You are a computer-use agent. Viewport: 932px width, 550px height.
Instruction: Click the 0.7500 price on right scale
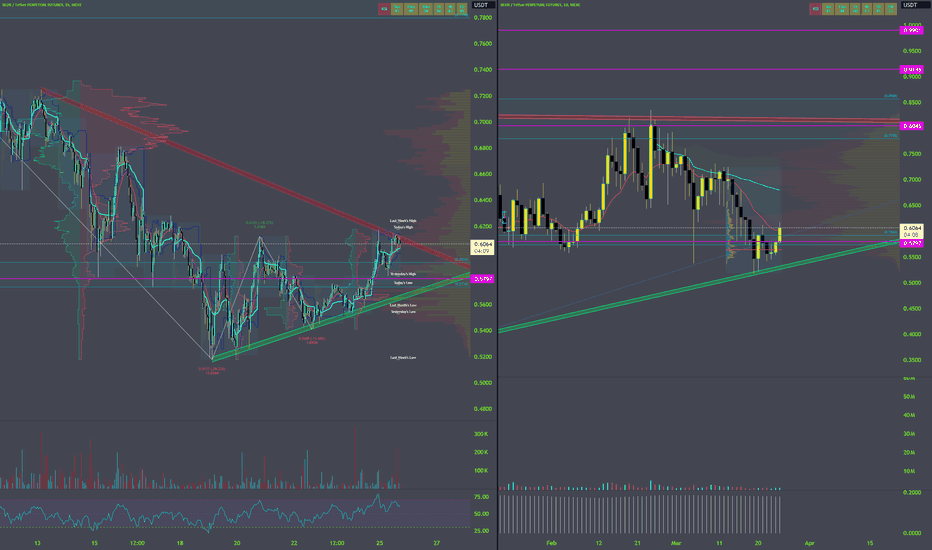click(912, 155)
